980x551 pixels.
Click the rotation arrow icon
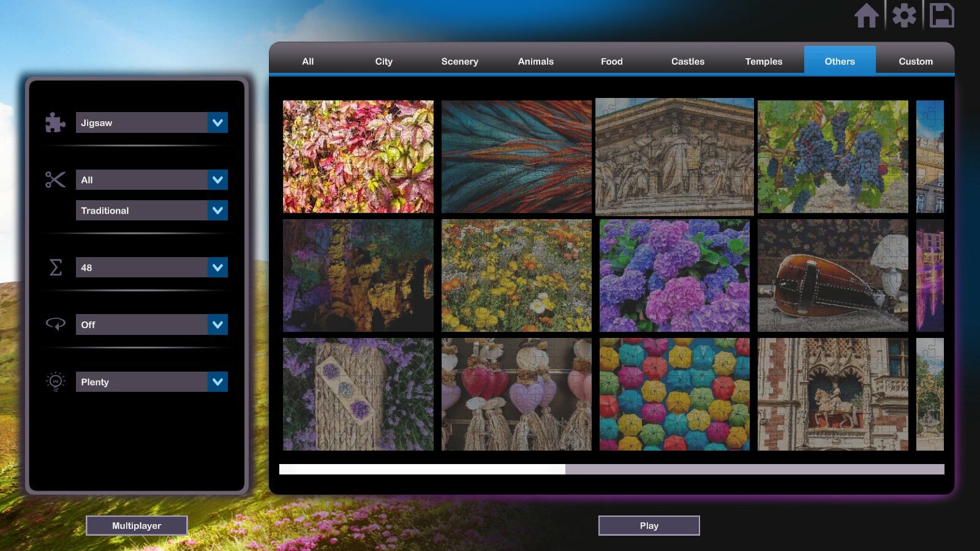pyautogui.click(x=56, y=324)
